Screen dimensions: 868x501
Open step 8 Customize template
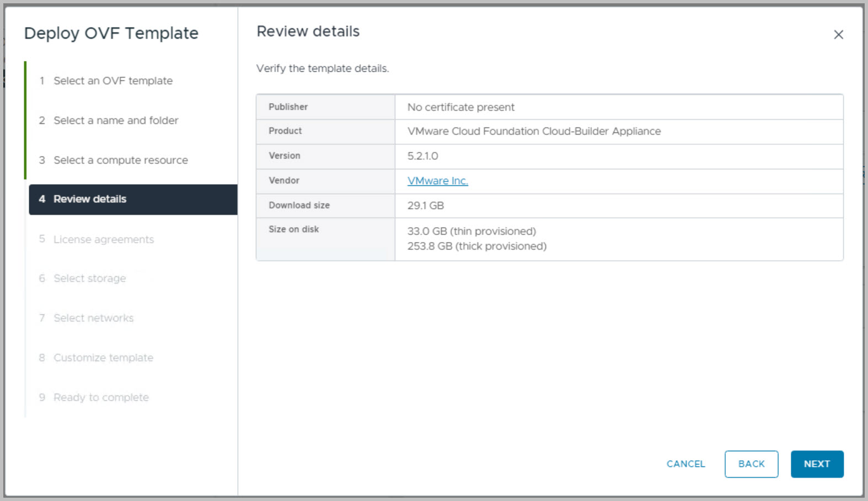pyautogui.click(x=103, y=358)
